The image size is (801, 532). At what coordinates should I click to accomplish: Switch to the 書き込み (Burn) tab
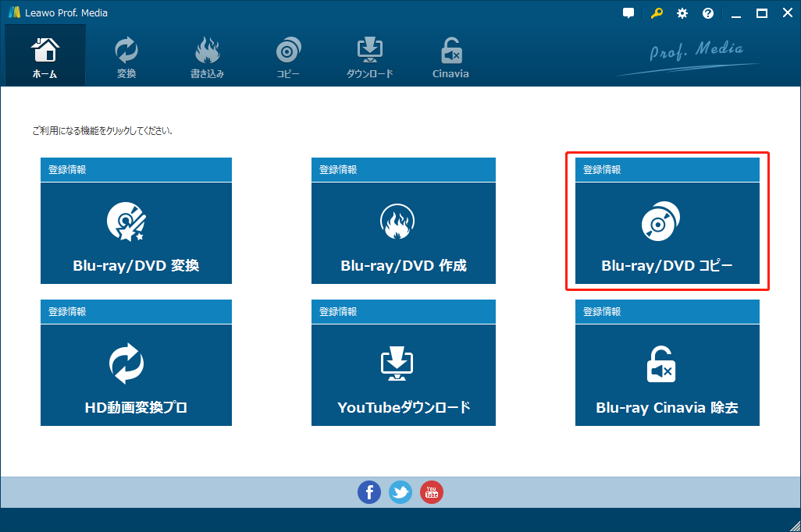[x=208, y=55]
